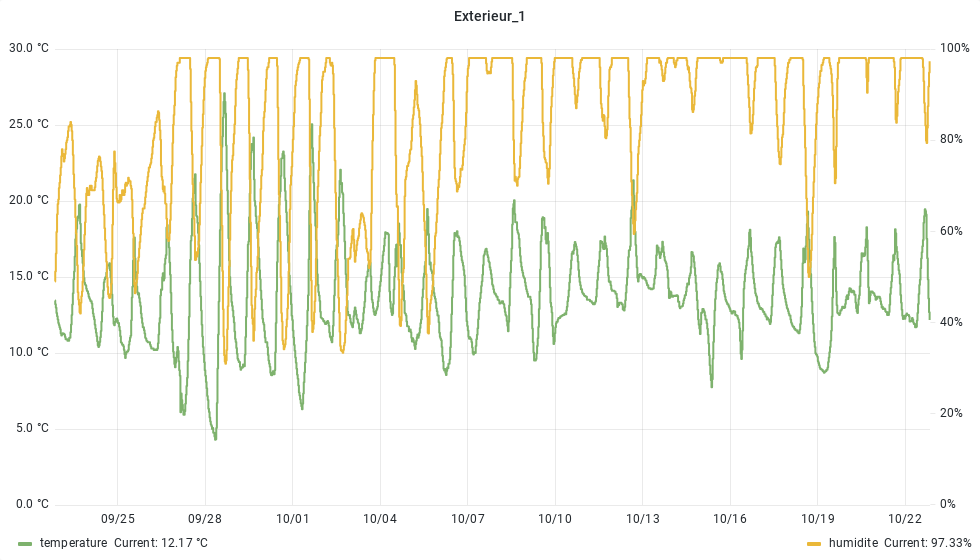Click the 10/19 x-axis date label
980x560 pixels.
pos(818,519)
